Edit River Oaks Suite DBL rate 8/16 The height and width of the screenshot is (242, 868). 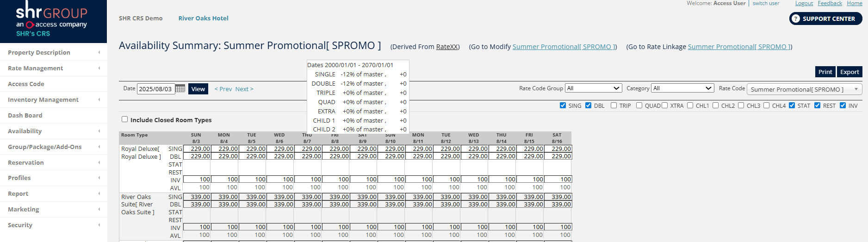[558, 204]
